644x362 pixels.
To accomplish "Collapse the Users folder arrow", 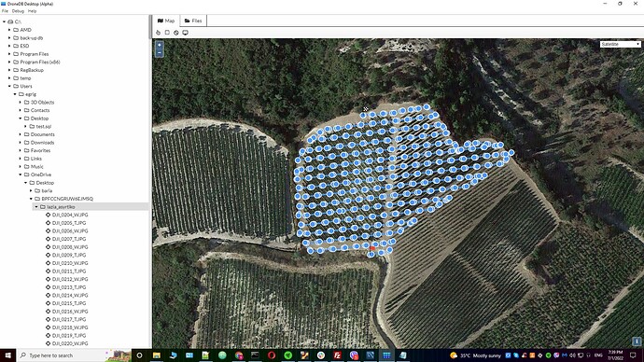I will (9, 86).
